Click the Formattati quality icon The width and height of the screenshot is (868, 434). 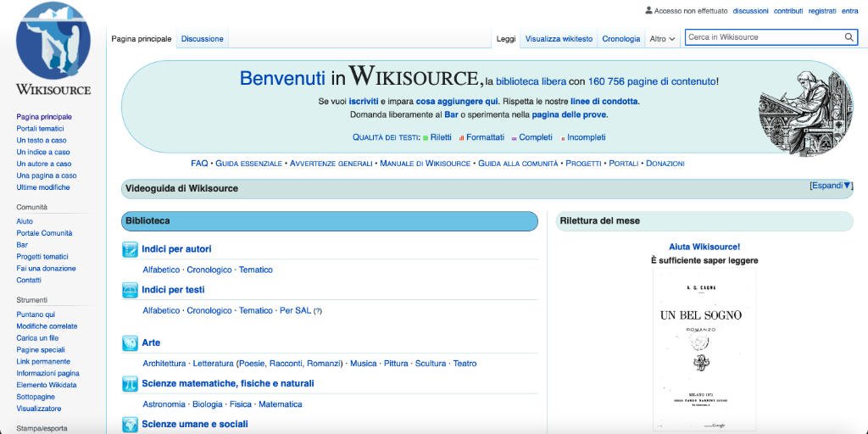tap(461, 138)
